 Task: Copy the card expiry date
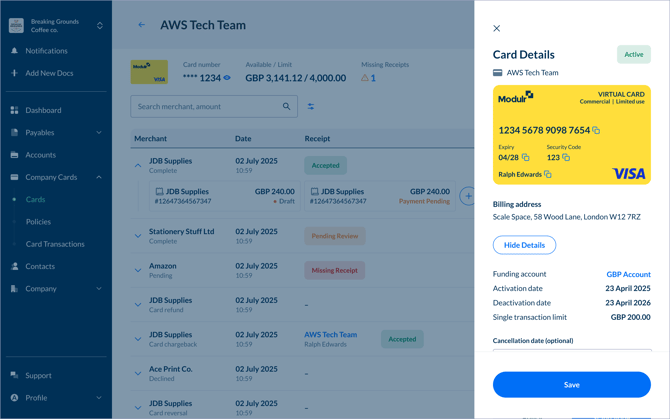tap(526, 158)
